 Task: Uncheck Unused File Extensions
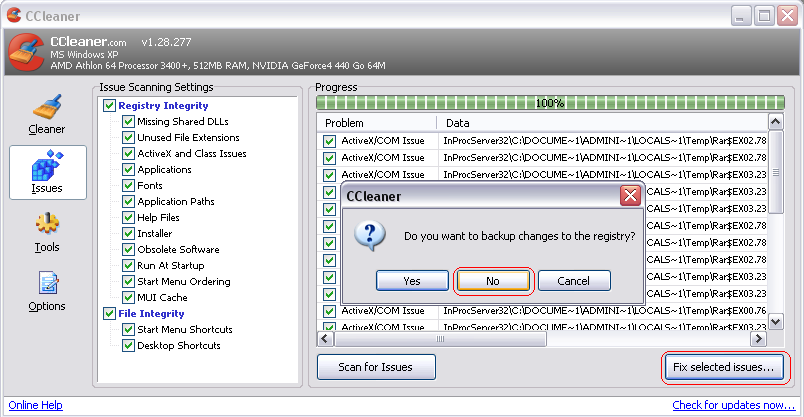128,137
